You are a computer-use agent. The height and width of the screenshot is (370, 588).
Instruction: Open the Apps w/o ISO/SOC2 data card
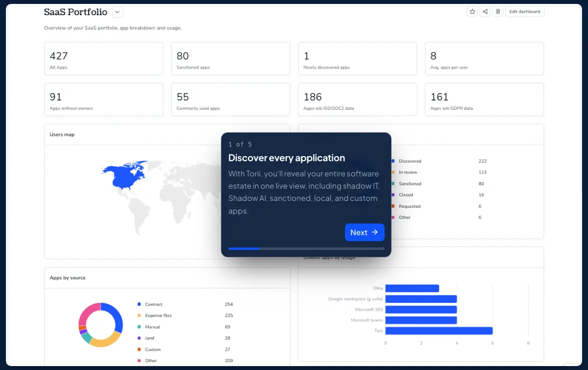(357, 99)
